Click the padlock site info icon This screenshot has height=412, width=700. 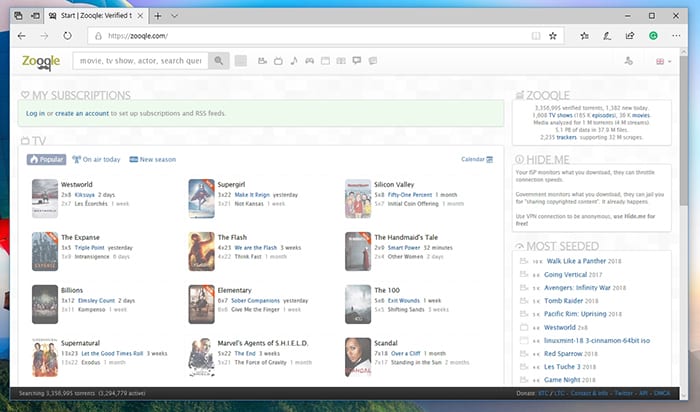point(99,36)
